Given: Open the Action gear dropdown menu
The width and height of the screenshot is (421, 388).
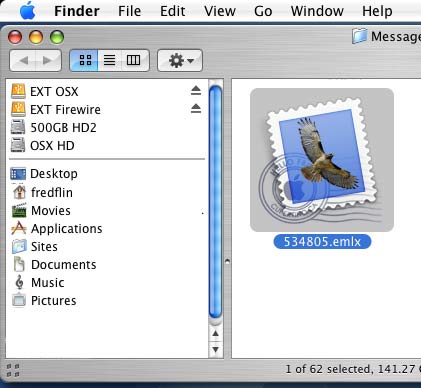Looking at the screenshot, I should click(180, 60).
